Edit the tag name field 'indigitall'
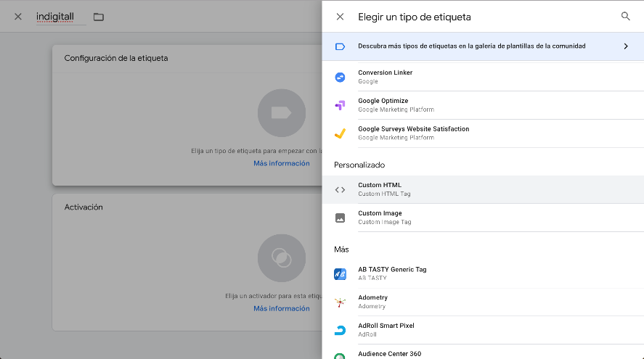Screen dimensions: 644x359 pos(60,17)
